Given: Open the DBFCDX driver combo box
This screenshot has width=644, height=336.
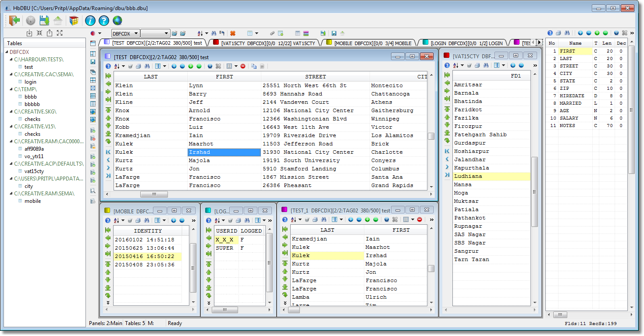Looking at the screenshot, I should click(x=125, y=33).
